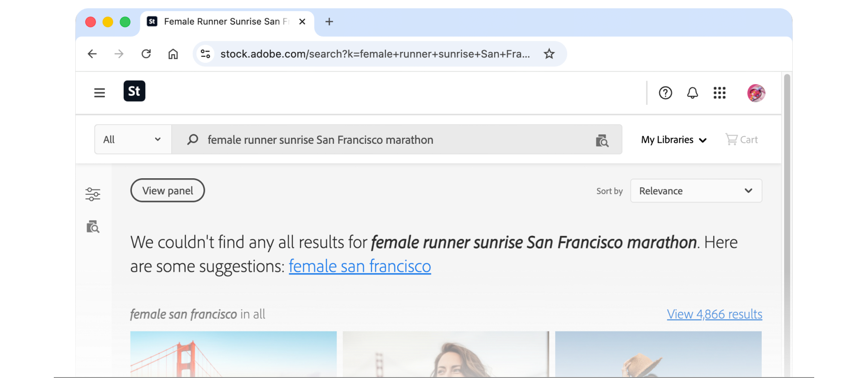This screenshot has width=868, height=378.
Task: Expand the All asset type dropdown
Action: [x=133, y=140]
